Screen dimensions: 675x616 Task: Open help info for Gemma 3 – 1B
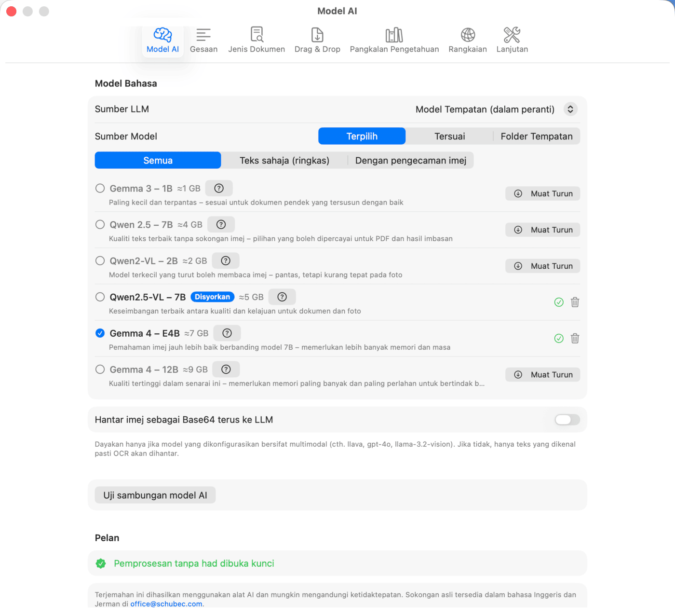click(219, 188)
